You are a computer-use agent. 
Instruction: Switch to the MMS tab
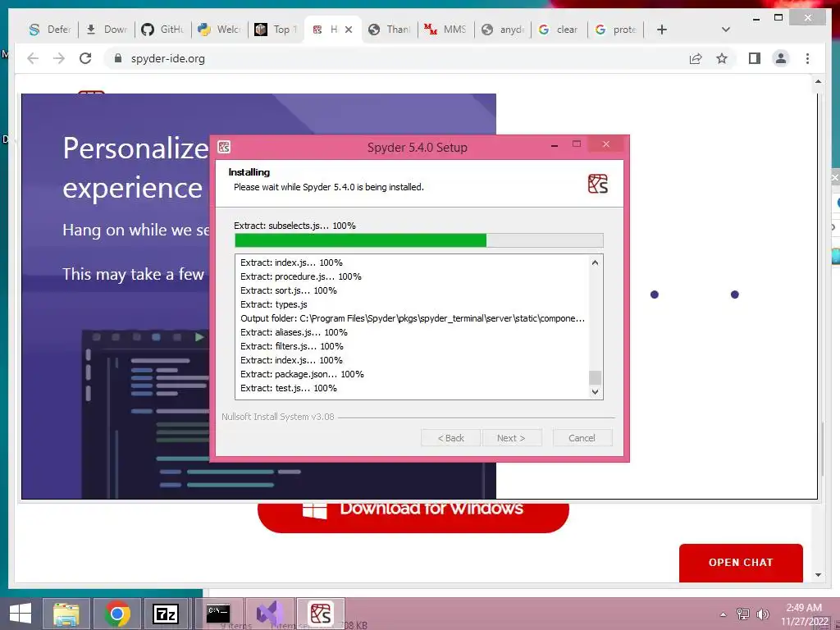pyautogui.click(x=445, y=30)
